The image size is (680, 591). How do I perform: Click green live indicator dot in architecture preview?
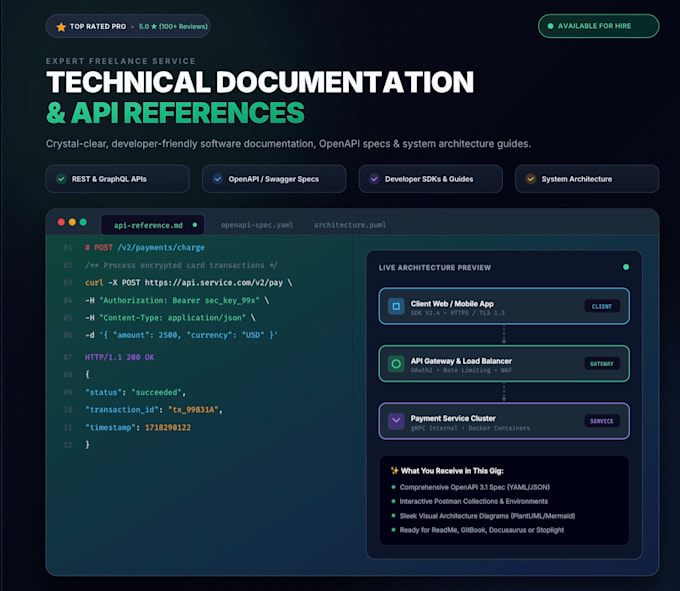click(626, 267)
